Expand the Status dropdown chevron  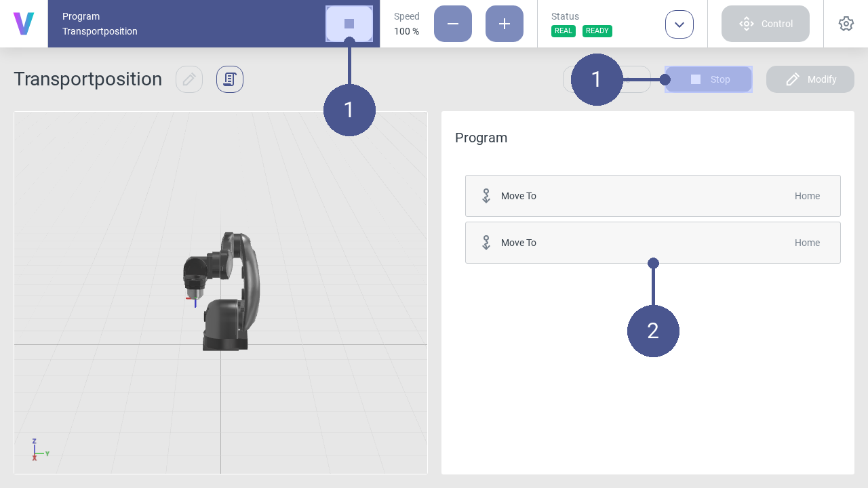point(679,24)
